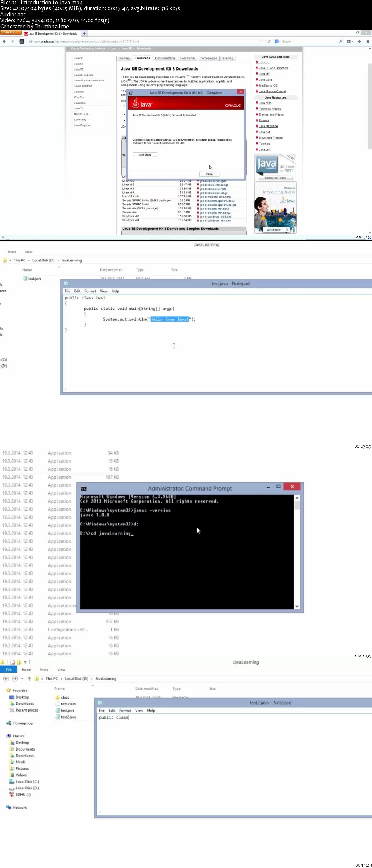The height and width of the screenshot is (868, 372).
Task: Reload the Oracle download page
Action: click(x=269, y=41)
